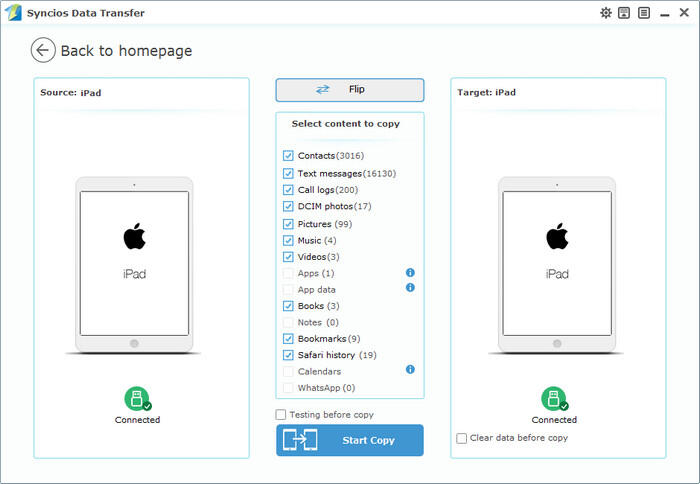The image size is (700, 484).
Task: Click the target 'Connected' status text
Action: (x=554, y=420)
